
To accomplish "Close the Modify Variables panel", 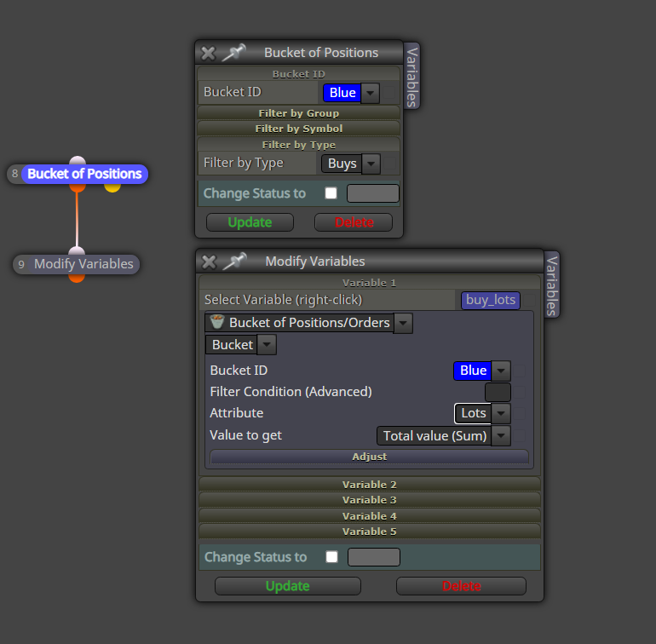I will click(209, 262).
